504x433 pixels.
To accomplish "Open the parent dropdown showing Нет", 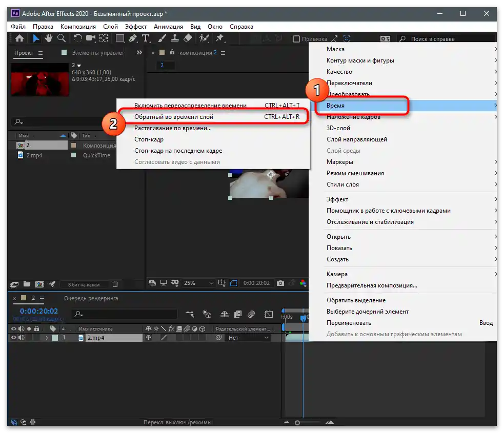I will (x=248, y=338).
